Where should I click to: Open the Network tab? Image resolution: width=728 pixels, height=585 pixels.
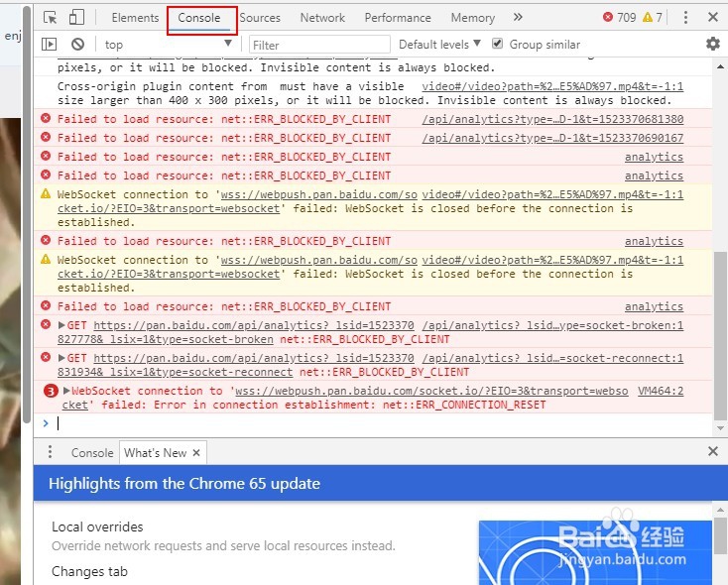(x=322, y=18)
